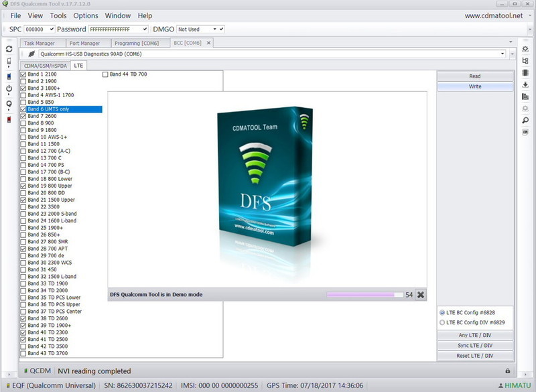Click the bottom small card icon in right sidebar

coord(525,132)
